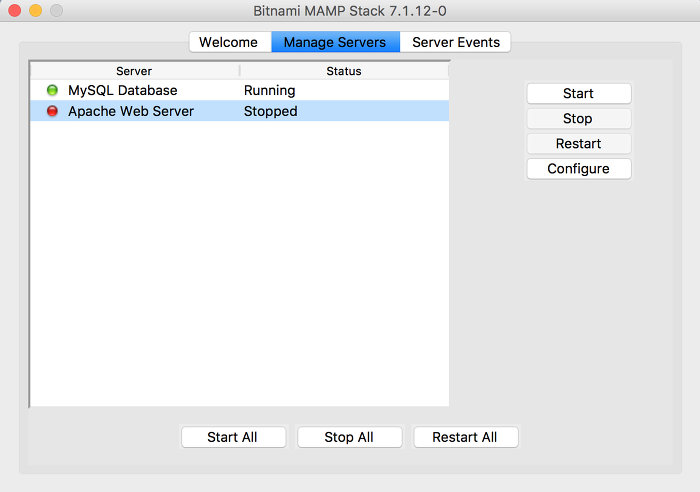
Task: Click the green MySQL status indicator icon
Action: point(52,90)
